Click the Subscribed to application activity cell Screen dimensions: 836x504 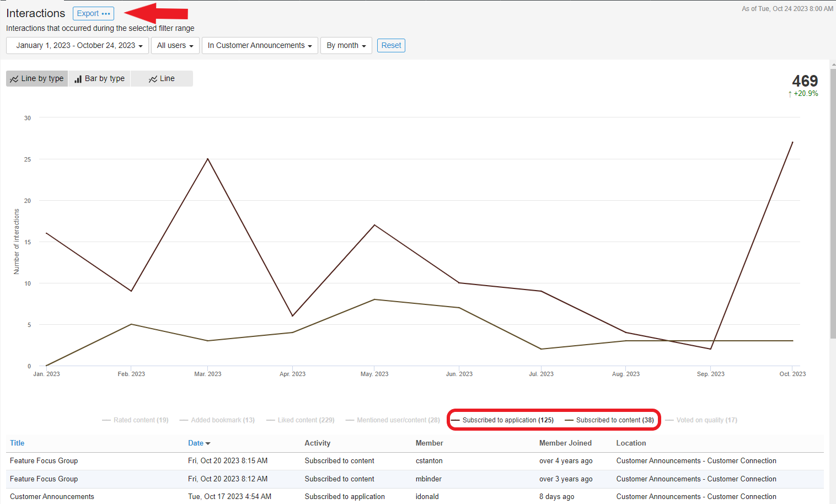click(345, 496)
